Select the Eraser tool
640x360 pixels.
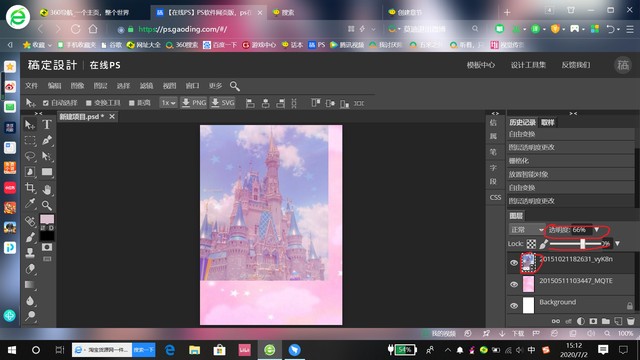(x=30, y=269)
